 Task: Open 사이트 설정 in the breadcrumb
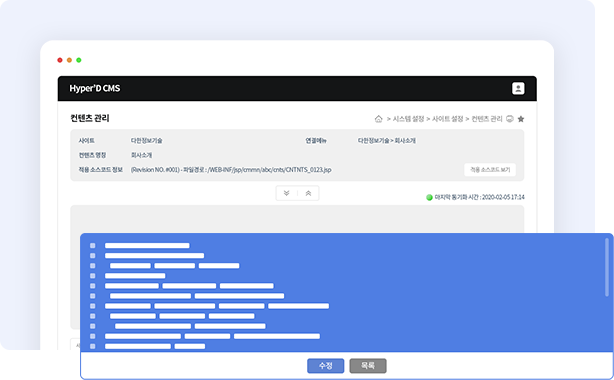coord(447,119)
